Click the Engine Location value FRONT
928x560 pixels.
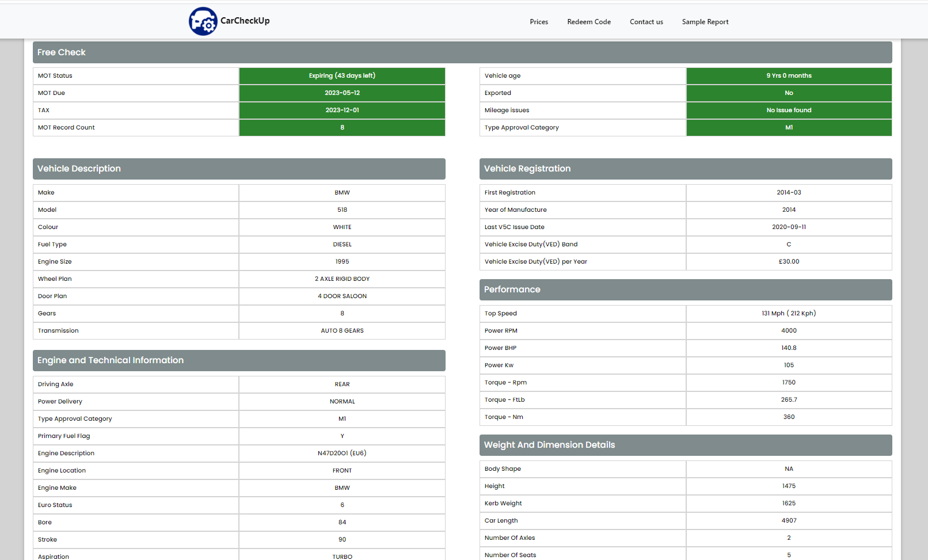[342, 471]
